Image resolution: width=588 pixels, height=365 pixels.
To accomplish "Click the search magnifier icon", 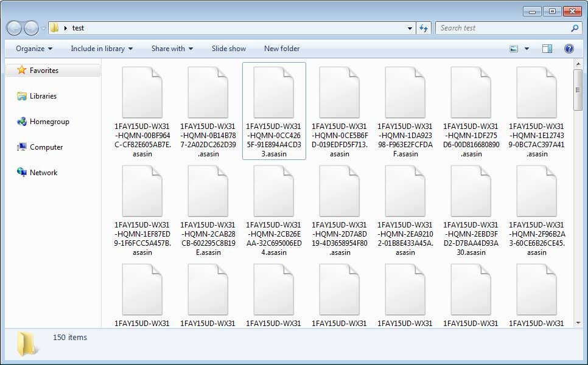I will pyautogui.click(x=575, y=28).
